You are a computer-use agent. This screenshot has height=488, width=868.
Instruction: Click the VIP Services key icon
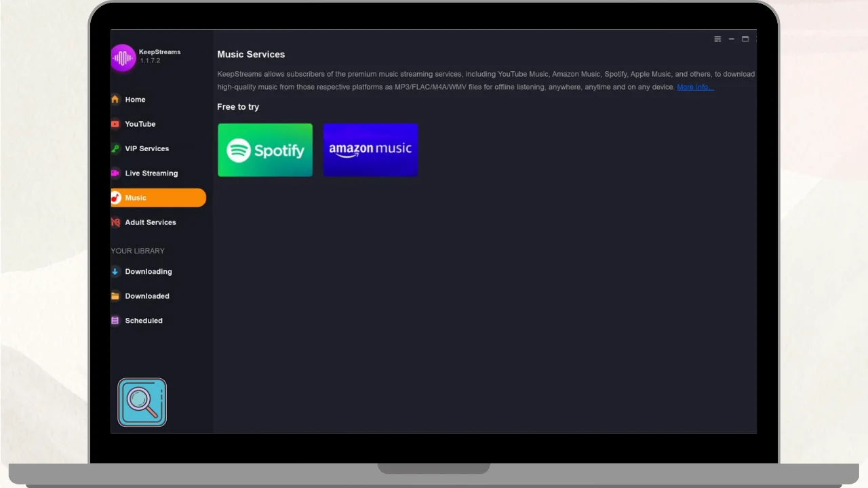115,148
